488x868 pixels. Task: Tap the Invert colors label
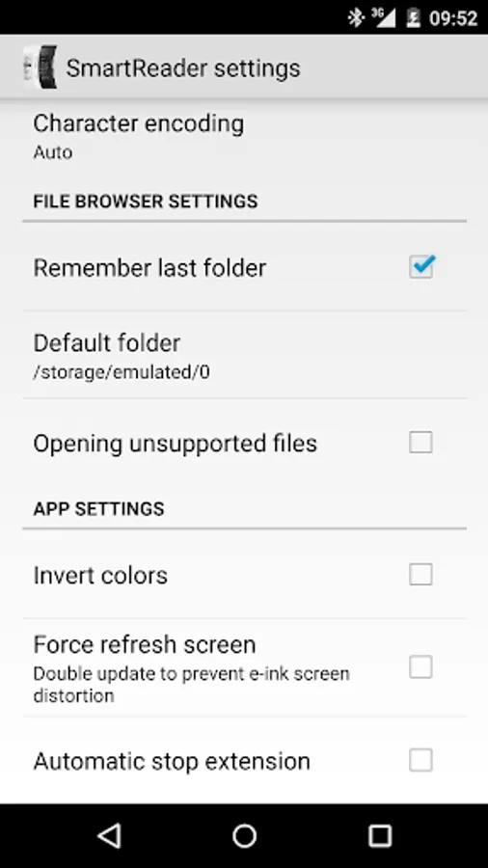[x=100, y=575]
